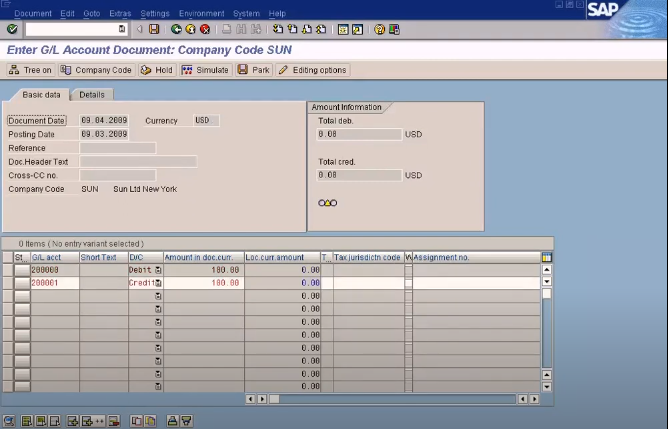Click the Next Page icon
The height and width of the screenshot is (429, 668).
click(307, 29)
